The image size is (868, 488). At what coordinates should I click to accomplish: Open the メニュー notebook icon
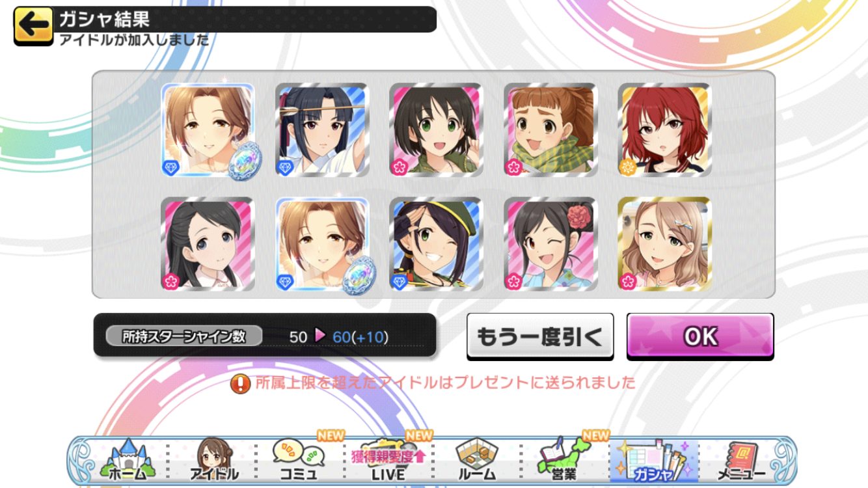click(742, 460)
